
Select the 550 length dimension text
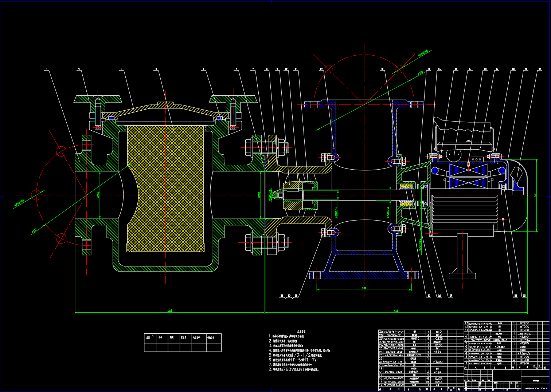pos(396,311)
